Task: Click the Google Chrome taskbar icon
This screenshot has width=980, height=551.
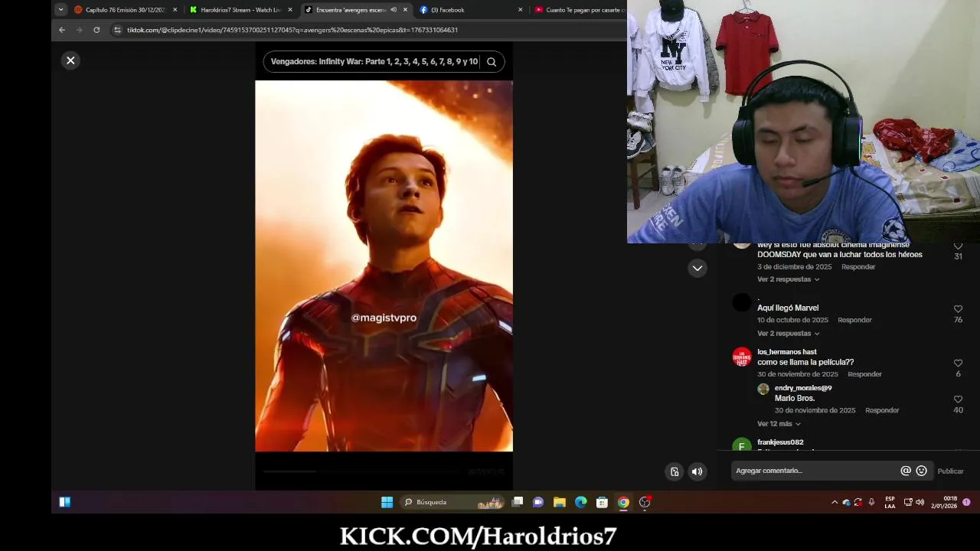Action: [623, 502]
